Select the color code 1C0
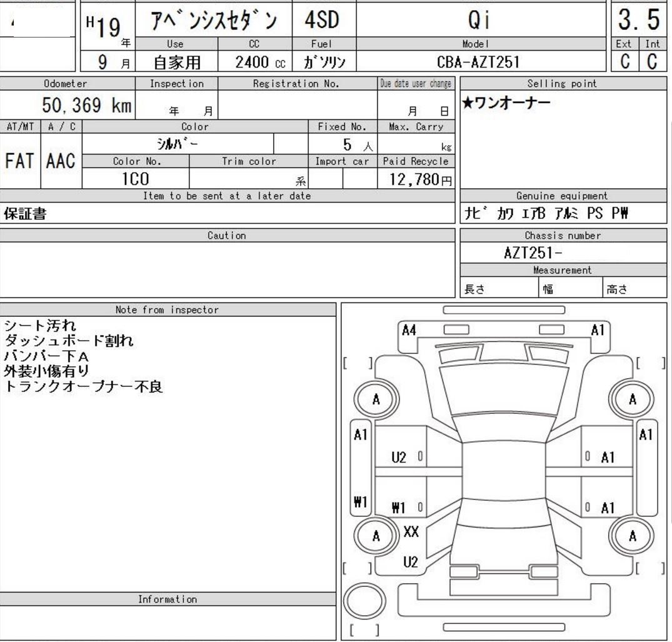The width and height of the screenshot is (672, 642). click(136, 179)
